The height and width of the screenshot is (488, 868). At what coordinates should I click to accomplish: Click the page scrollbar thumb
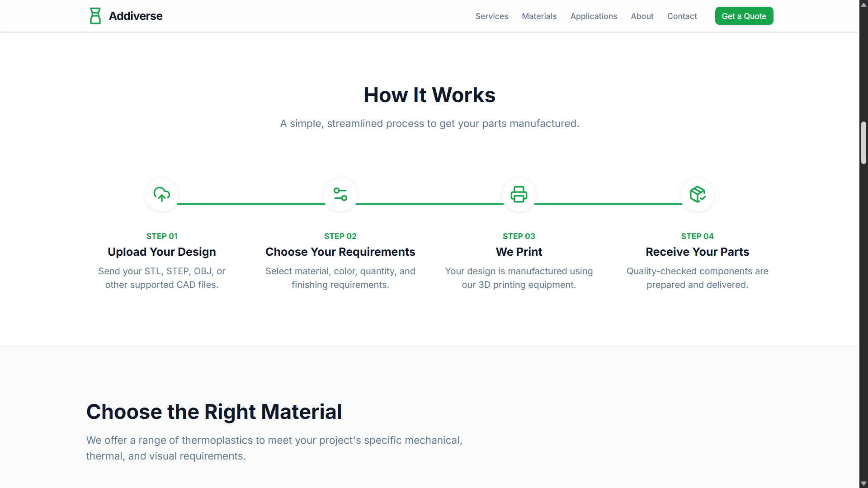pos(863,142)
